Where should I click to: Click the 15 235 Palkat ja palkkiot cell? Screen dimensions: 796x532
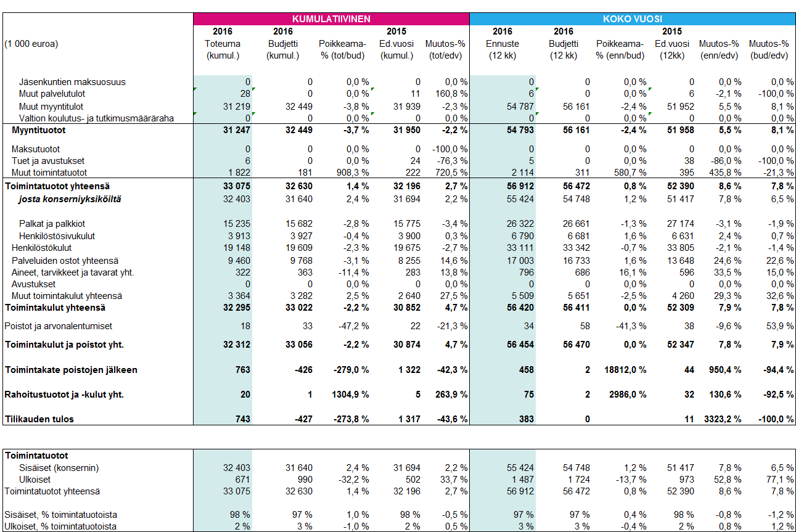[237, 224]
